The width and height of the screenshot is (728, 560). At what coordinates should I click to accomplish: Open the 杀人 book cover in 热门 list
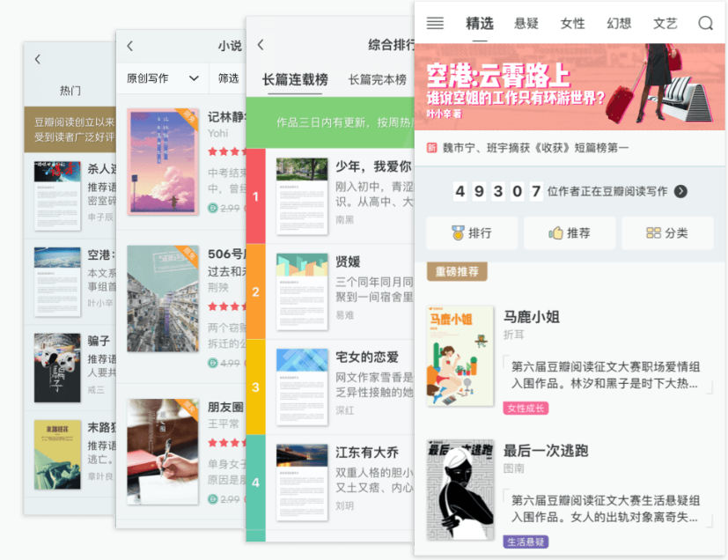pyautogui.click(x=57, y=196)
